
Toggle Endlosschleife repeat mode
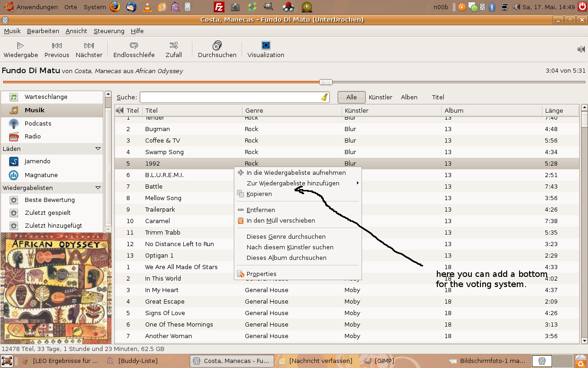click(x=134, y=50)
